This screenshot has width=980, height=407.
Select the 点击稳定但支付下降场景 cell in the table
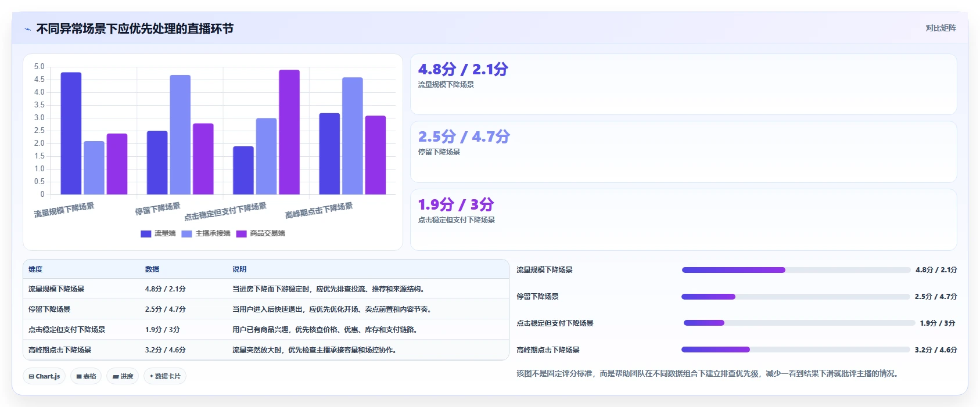pos(67,330)
